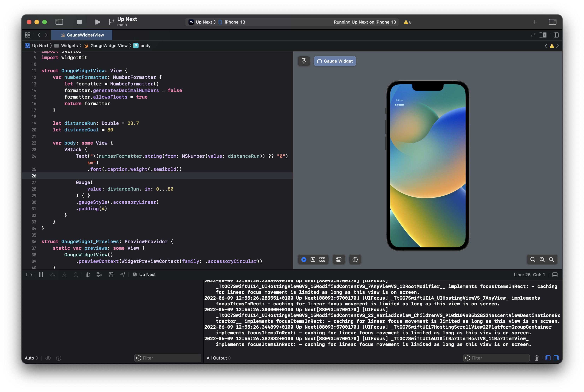The height and width of the screenshot is (392, 584).
Task: Click Widgets folder in the breadcrumb
Action: click(x=69, y=46)
